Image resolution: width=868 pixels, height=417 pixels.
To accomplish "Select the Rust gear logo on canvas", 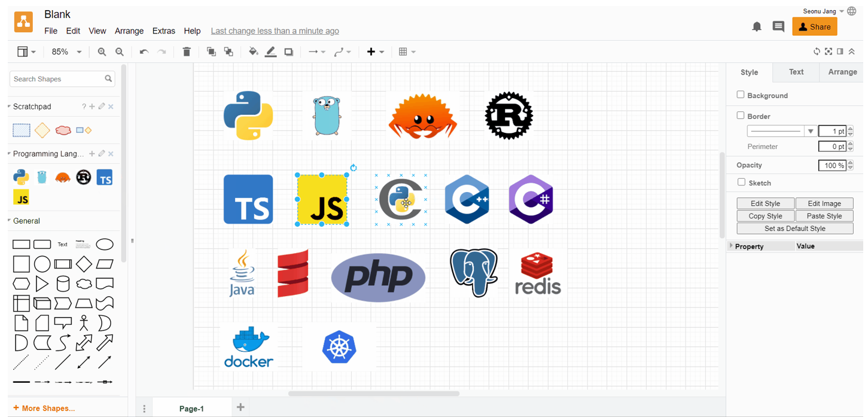I will pyautogui.click(x=508, y=115).
